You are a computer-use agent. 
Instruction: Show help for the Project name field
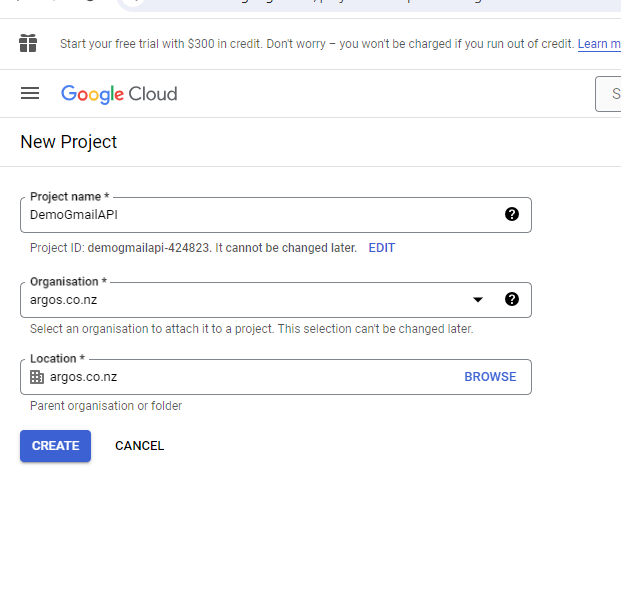point(512,214)
